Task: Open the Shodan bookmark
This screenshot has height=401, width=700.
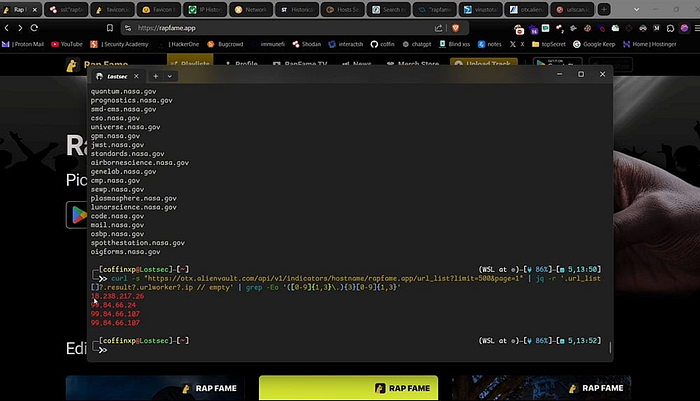Action: (307, 44)
